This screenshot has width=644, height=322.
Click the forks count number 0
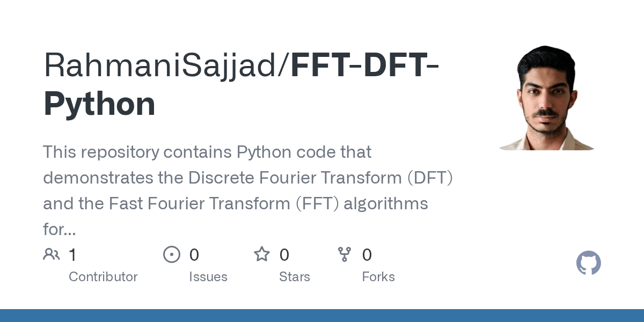tap(367, 255)
